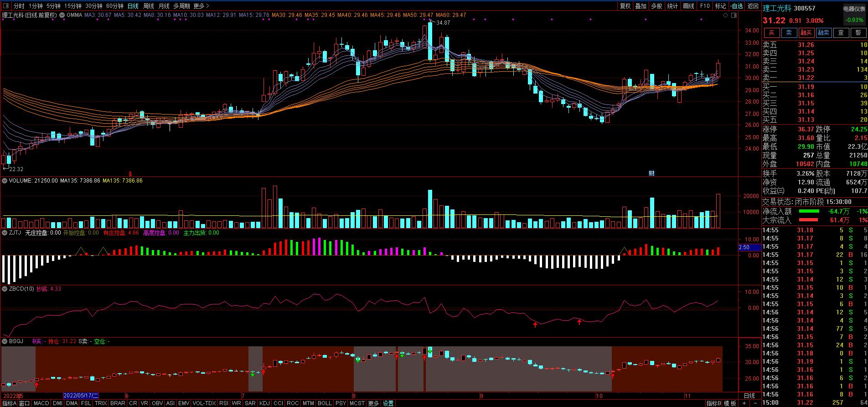
Task: Click the blue 卖 sell icon button
Action: (789, 33)
